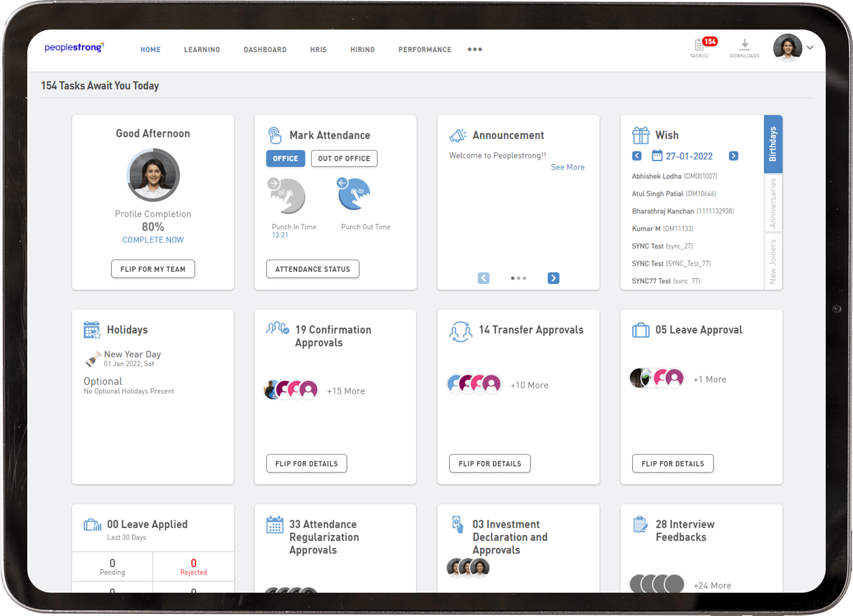853x616 pixels.
Task: Click the Wish date calendar icon
Action: [657, 156]
